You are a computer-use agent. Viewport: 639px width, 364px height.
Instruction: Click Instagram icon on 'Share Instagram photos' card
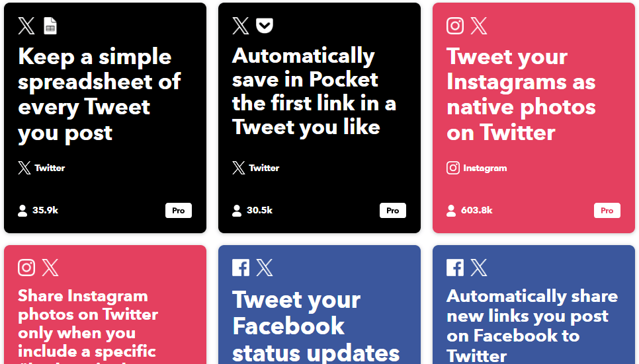26,268
